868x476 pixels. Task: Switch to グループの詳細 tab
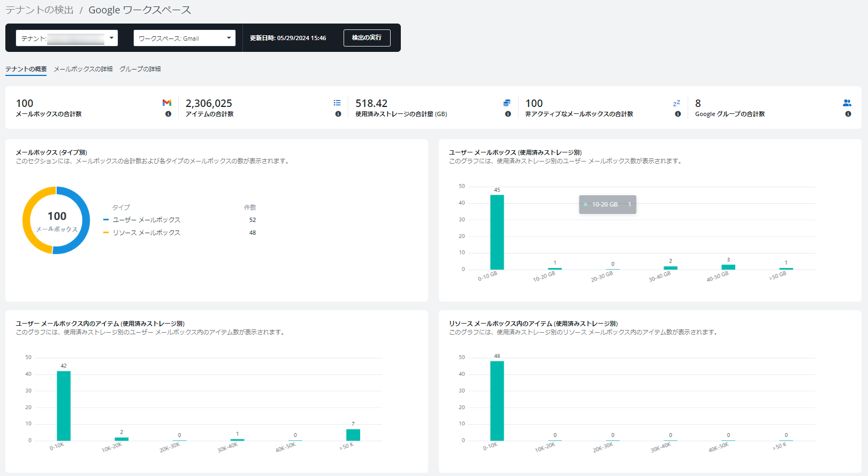140,69
